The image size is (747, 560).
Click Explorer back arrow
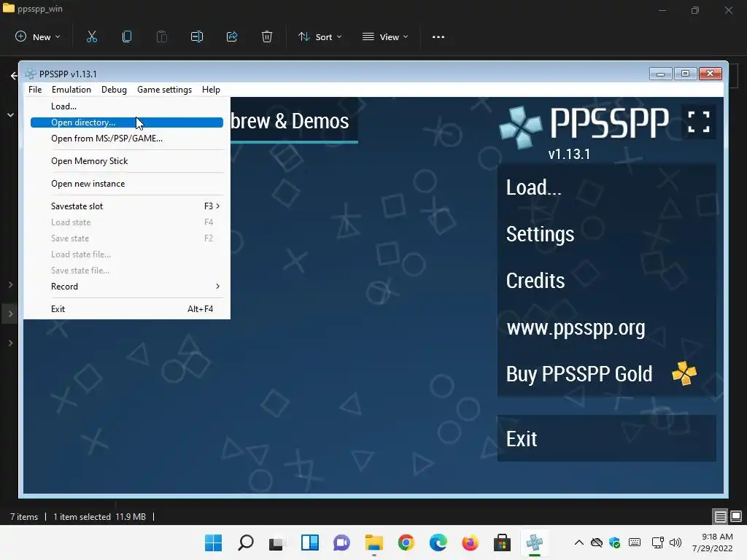[14, 75]
